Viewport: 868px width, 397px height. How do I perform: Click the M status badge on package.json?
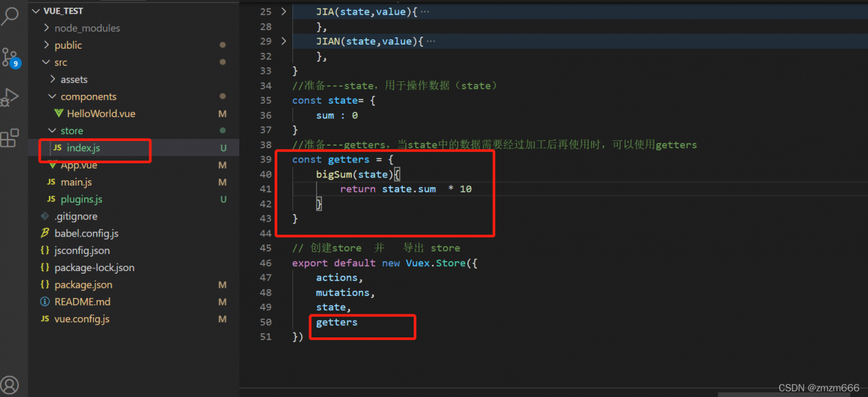222,285
